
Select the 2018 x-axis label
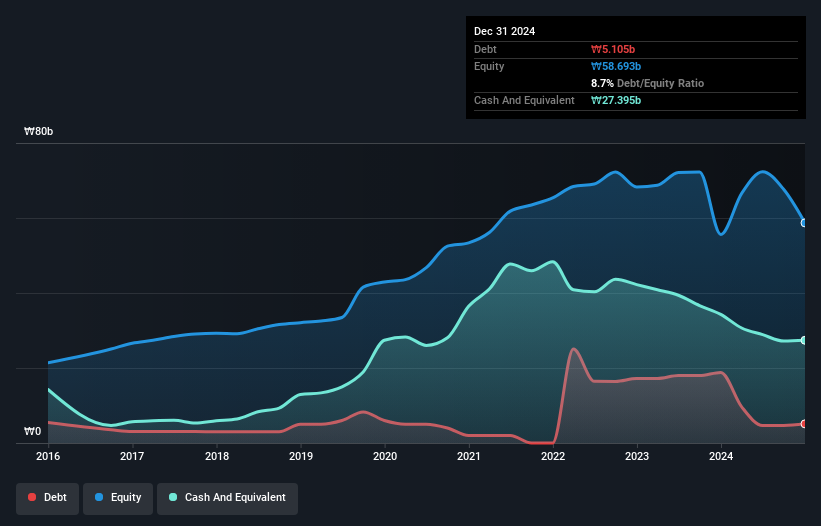[x=217, y=456]
